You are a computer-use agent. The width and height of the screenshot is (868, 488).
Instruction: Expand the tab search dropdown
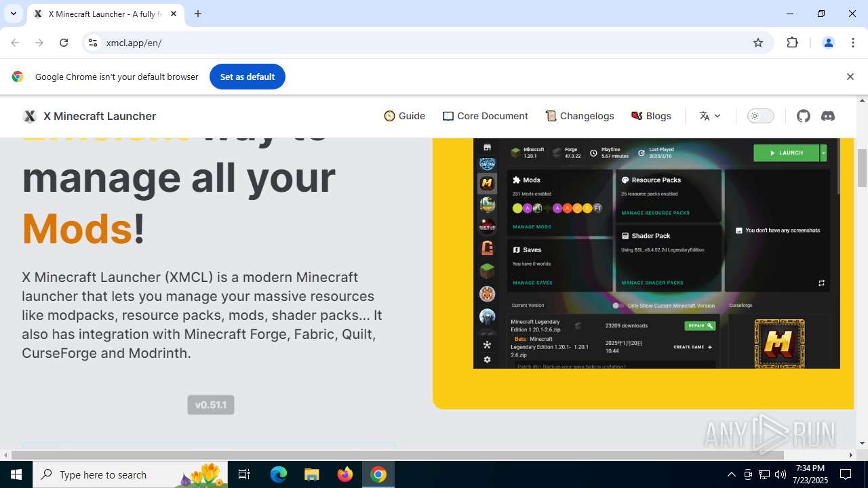pyautogui.click(x=13, y=14)
